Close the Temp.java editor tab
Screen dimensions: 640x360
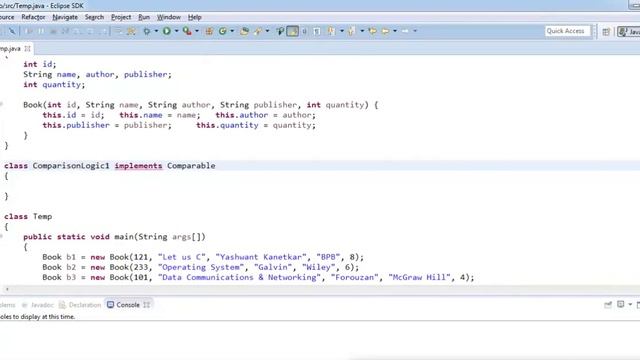point(27,49)
